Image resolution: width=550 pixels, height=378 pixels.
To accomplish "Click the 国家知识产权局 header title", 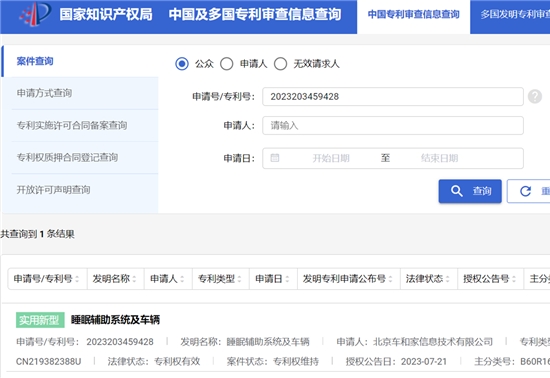I will coord(106,14).
